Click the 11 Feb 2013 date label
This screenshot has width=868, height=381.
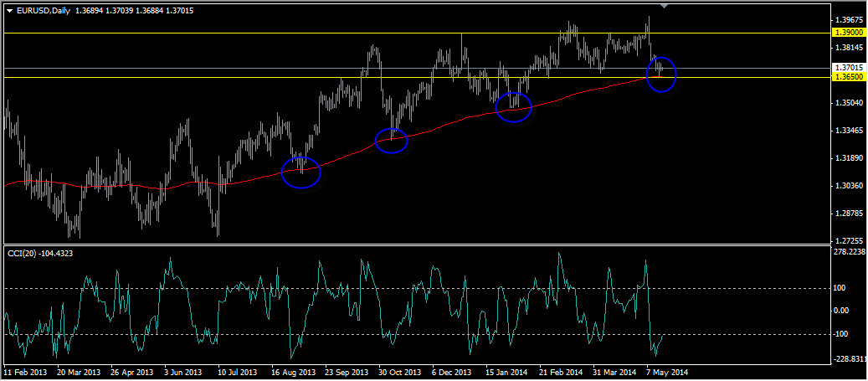pos(24,372)
